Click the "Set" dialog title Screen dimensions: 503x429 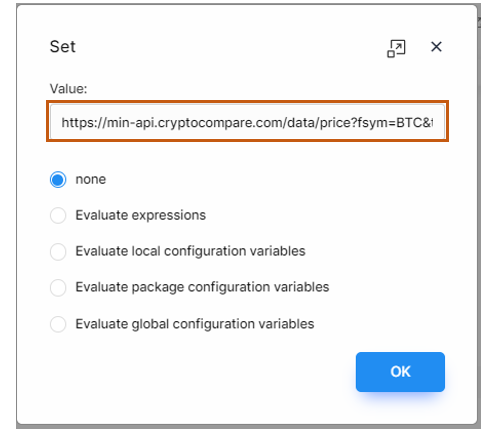tap(63, 46)
